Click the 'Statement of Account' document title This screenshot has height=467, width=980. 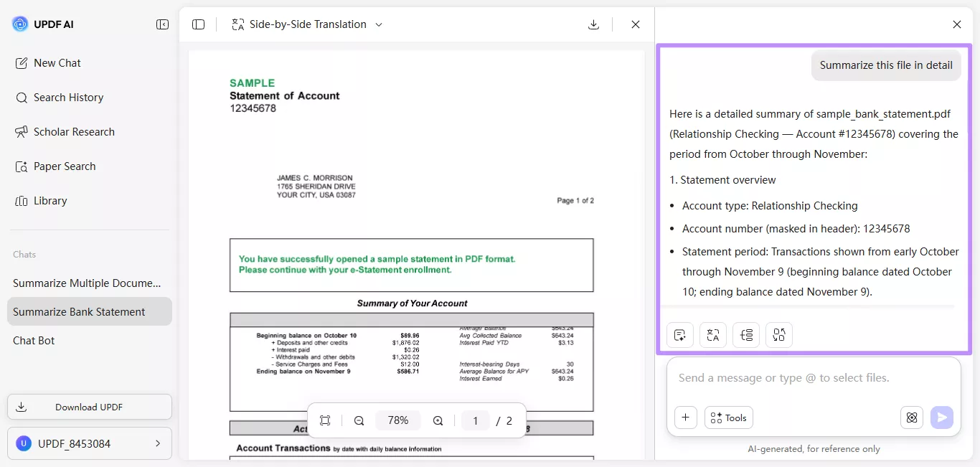tap(285, 95)
